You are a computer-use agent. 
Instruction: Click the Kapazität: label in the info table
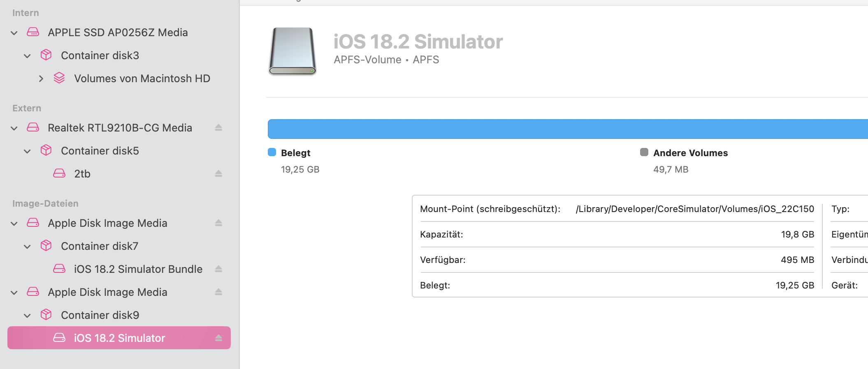441,234
